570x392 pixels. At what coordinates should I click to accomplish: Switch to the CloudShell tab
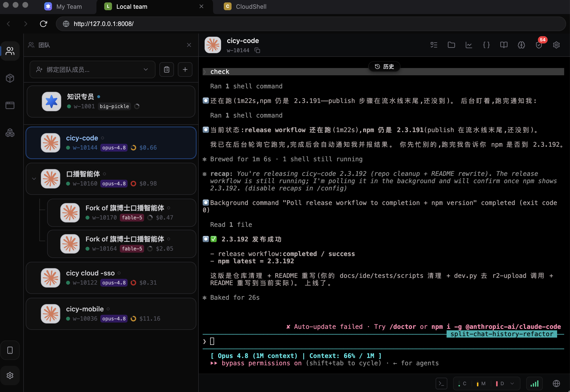point(246,7)
